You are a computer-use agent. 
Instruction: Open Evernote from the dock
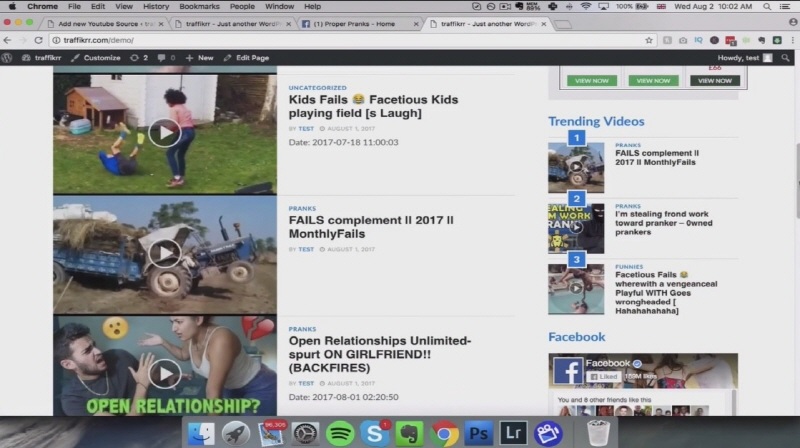pos(409,434)
